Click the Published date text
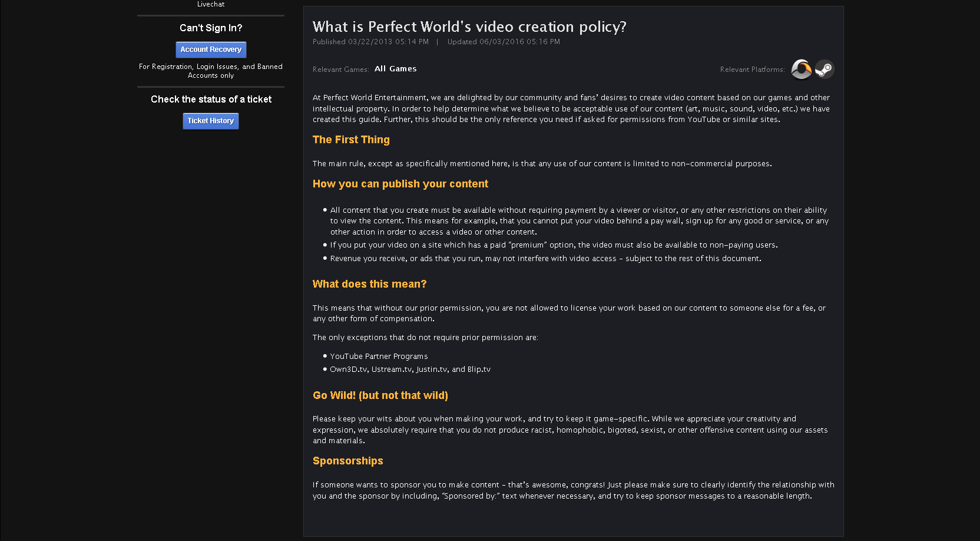 (370, 42)
